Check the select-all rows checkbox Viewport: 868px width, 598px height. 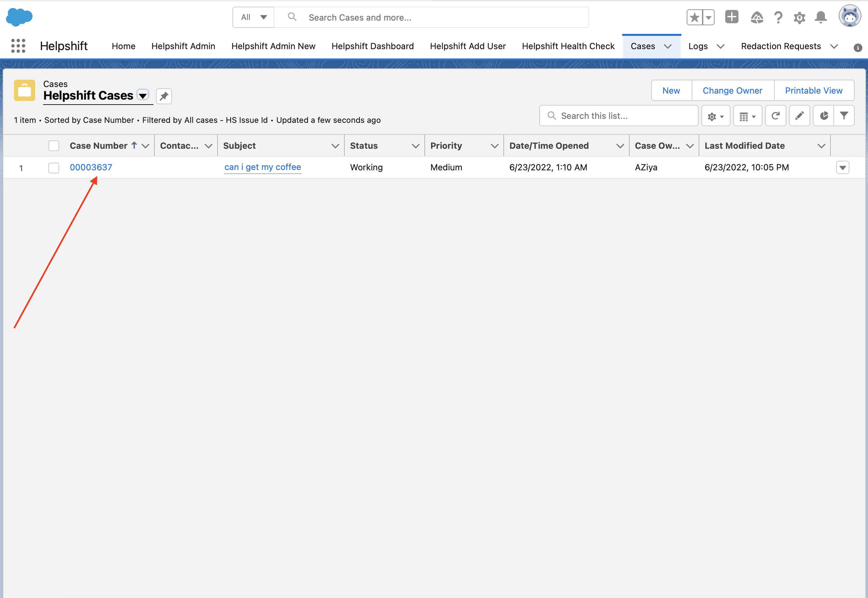coord(53,146)
